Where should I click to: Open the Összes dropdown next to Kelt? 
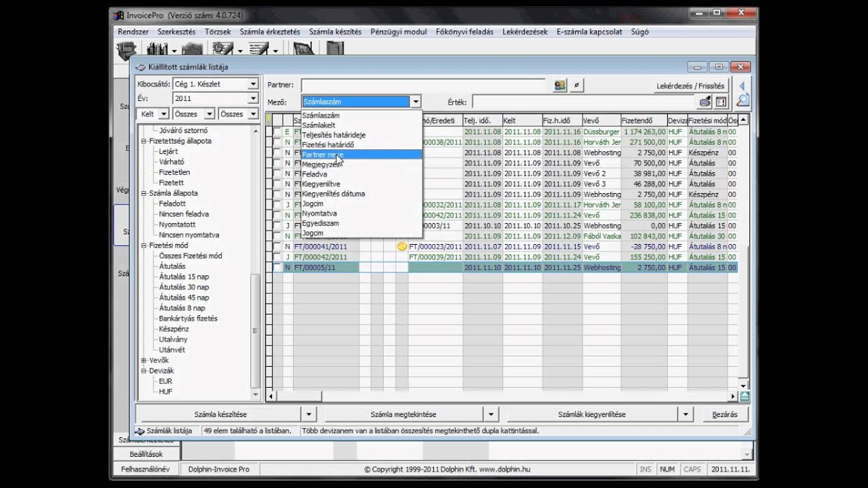tap(210, 114)
